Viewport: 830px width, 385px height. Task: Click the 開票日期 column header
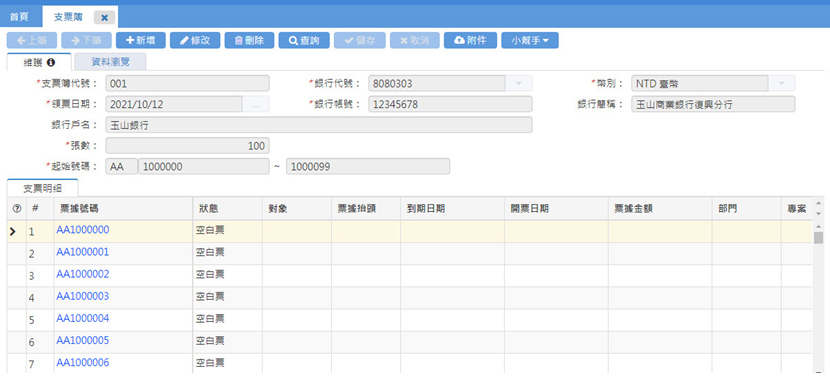pyautogui.click(x=556, y=209)
